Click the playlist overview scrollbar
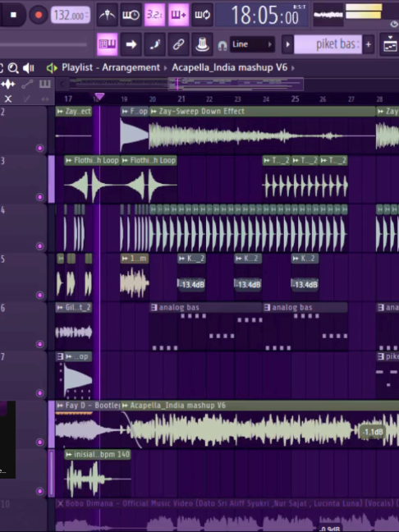This screenshot has height=532, width=399. [x=236, y=84]
